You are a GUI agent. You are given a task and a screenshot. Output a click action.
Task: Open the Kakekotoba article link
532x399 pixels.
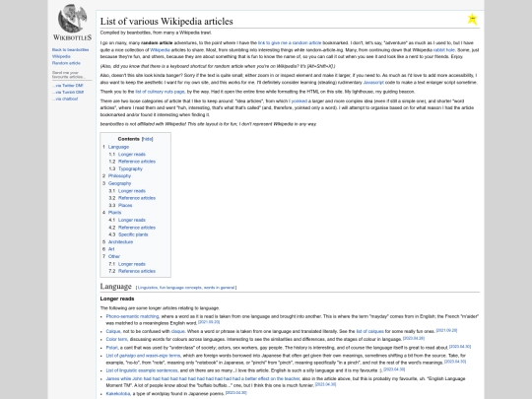(x=118, y=393)
